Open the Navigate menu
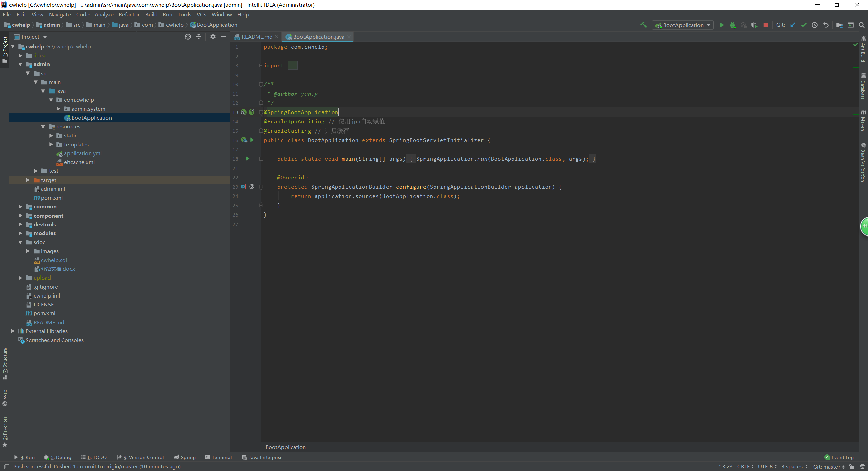868x471 pixels. pos(60,14)
